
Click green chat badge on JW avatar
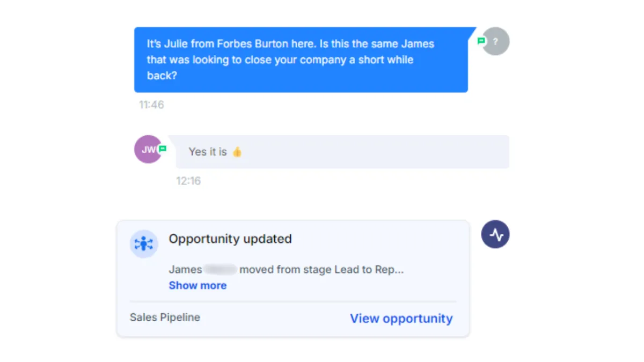pyautogui.click(x=163, y=149)
